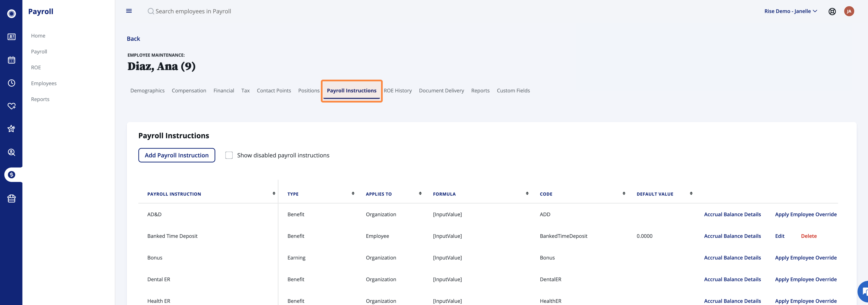Click the Search employees in Payroll field

[193, 11]
